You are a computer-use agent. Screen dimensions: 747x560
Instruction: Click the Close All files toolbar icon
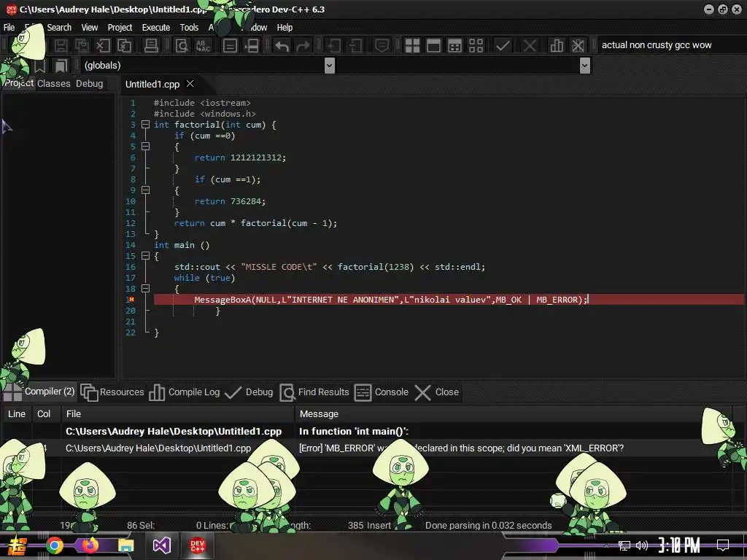point(124,46)
